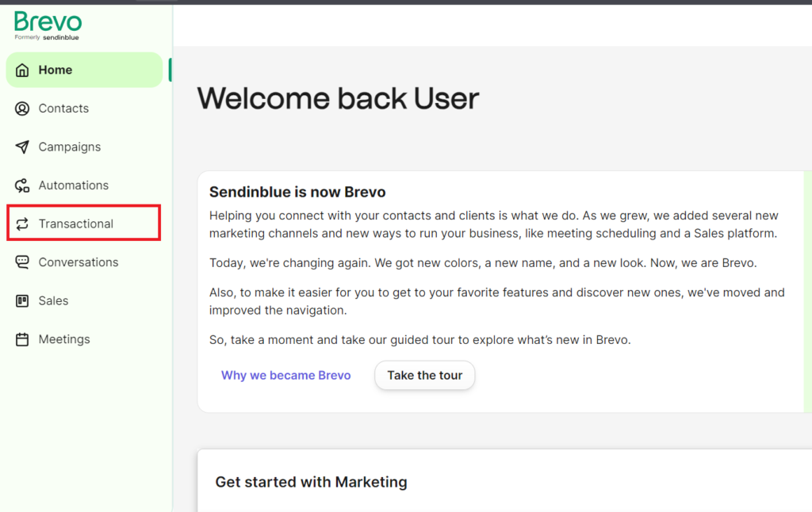This screenshot has width=812, height=512.
Task: Open the Automations text label in sidebar
Action: [74, 185]
